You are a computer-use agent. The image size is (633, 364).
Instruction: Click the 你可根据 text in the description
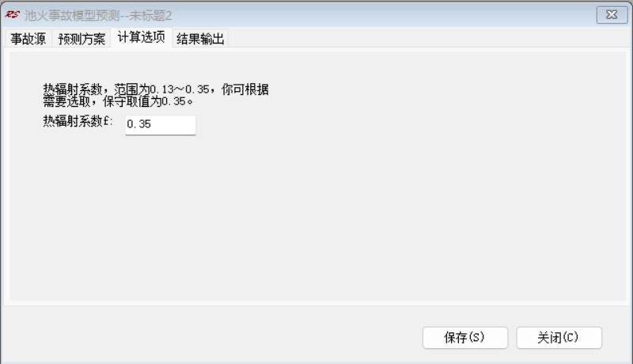(245, 89)
